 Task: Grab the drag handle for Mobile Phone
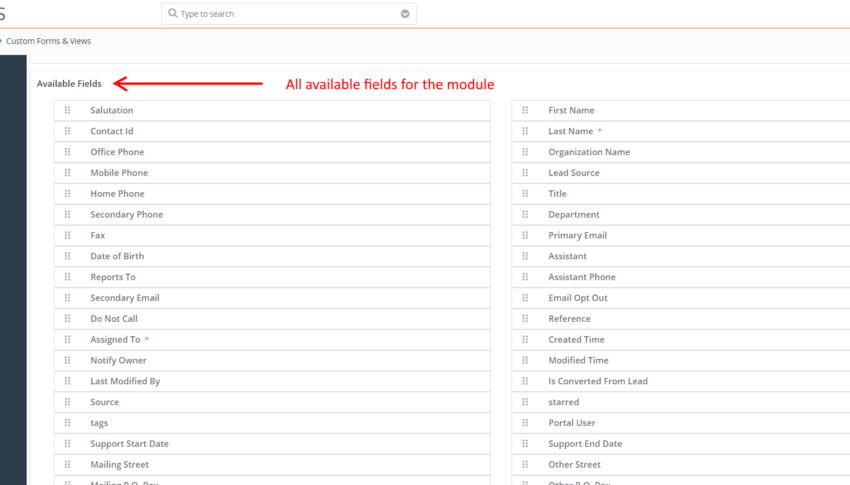click(x=67, y=173)
